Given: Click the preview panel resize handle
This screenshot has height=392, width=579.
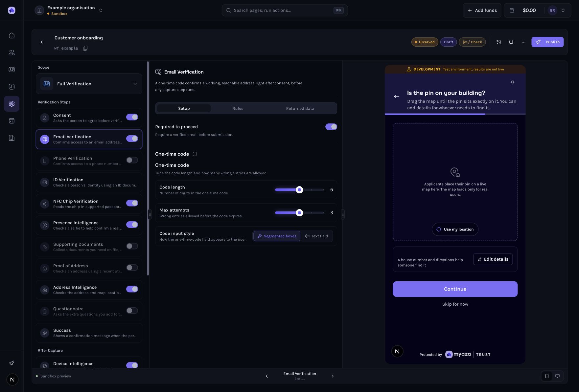Looking at the screenshot, I should click(x=343, y=214).
